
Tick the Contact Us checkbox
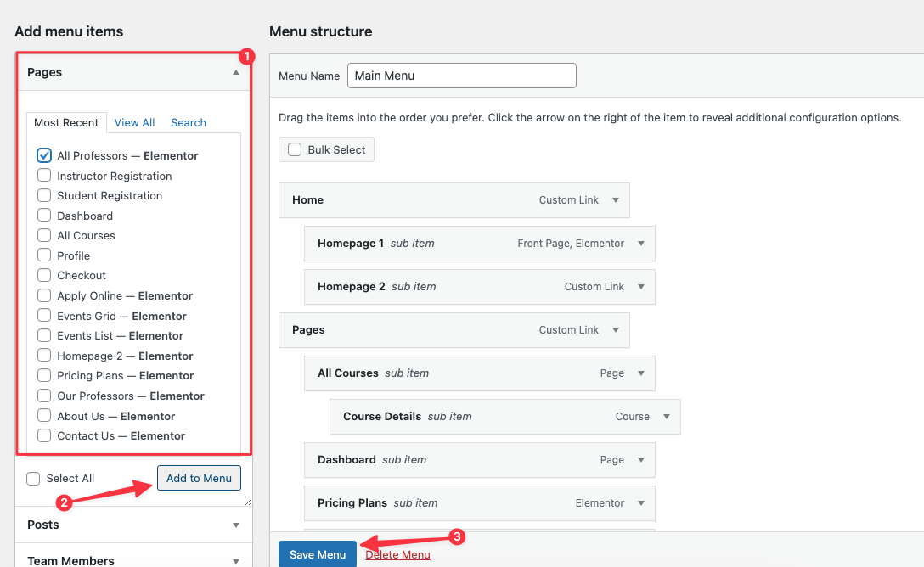[44, 435]
